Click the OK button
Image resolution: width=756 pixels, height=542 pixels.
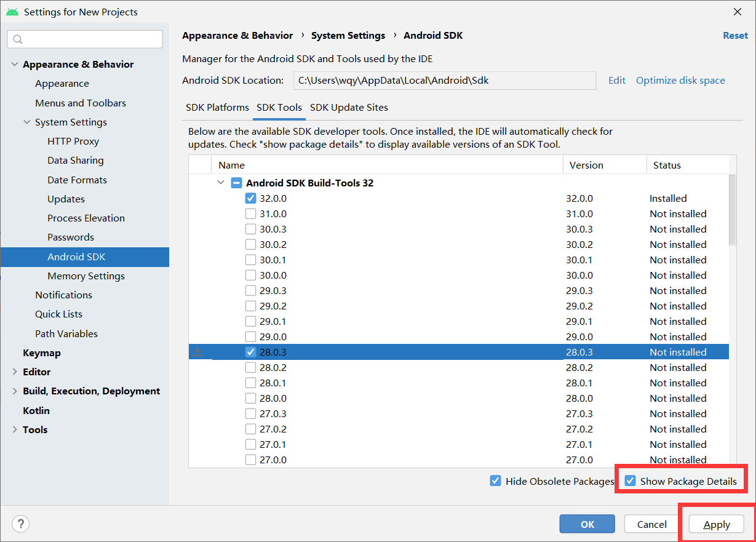pos(587,524)
